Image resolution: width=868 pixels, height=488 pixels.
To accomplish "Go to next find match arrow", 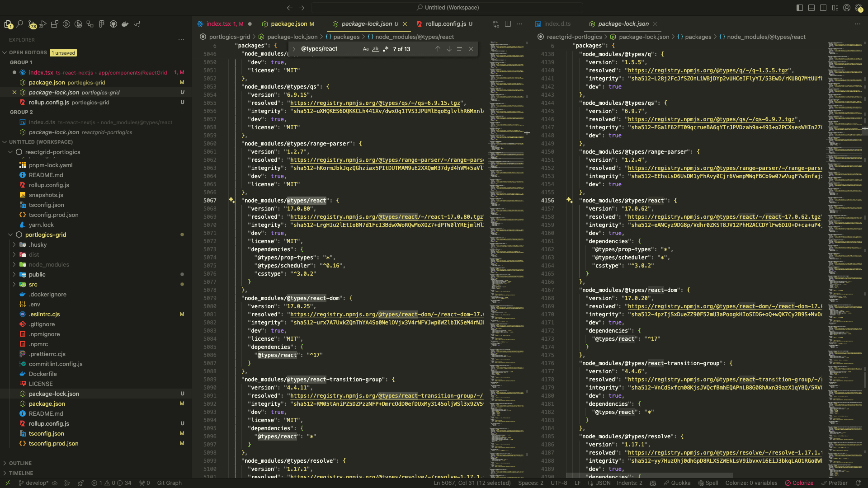I will [449, 49].
